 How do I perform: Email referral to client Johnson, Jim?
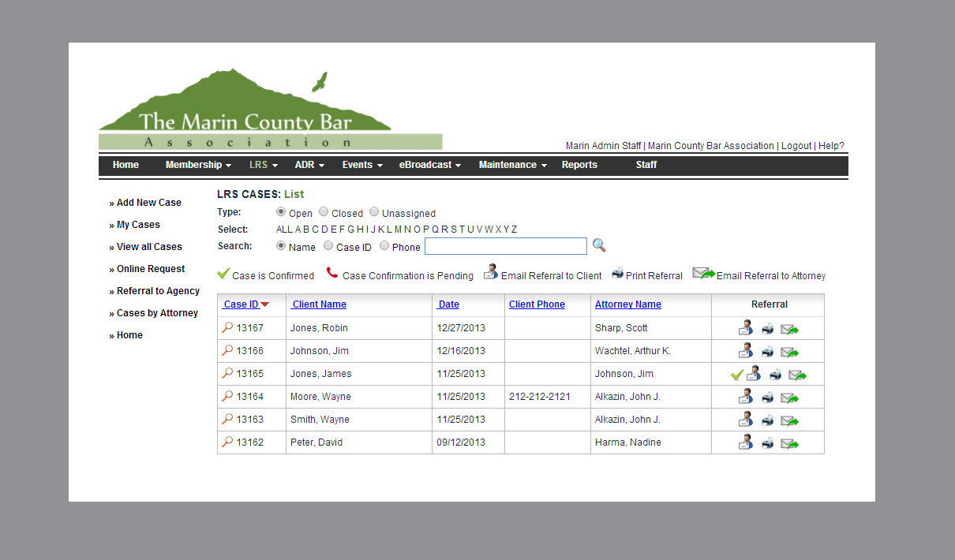pos(746,351)
